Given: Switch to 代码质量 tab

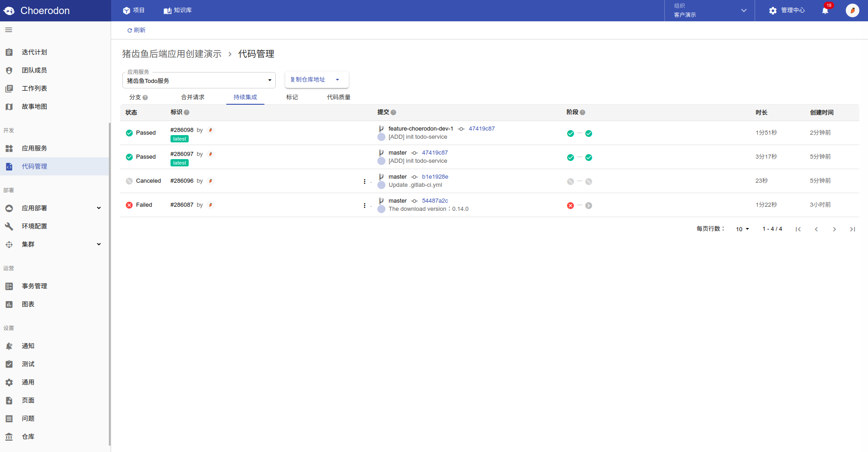Looking at the screenshot, I should coord(339,97).
